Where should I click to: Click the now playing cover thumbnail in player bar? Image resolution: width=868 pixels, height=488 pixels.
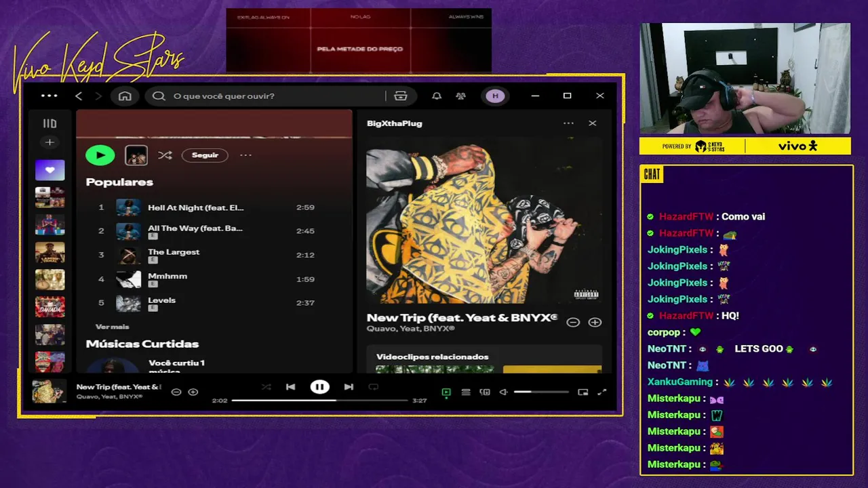50,391
